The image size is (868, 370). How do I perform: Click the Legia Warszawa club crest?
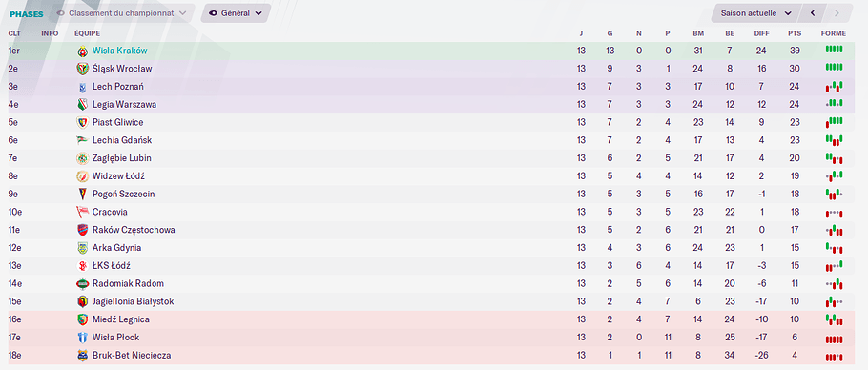(x=82, y=105)
